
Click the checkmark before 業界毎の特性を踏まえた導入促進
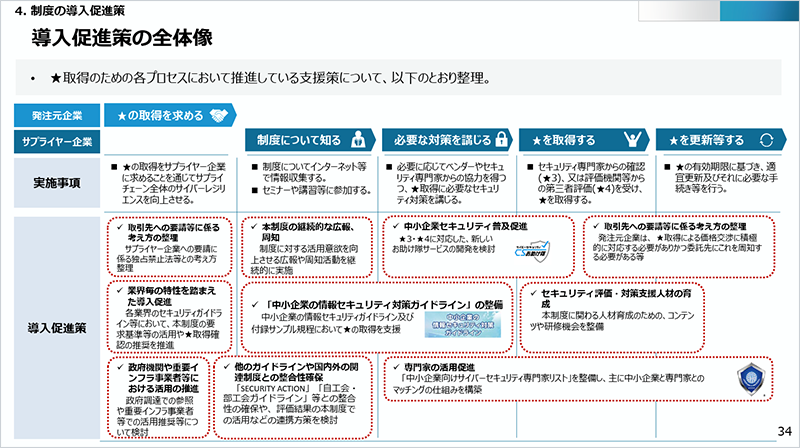(120, 291)
